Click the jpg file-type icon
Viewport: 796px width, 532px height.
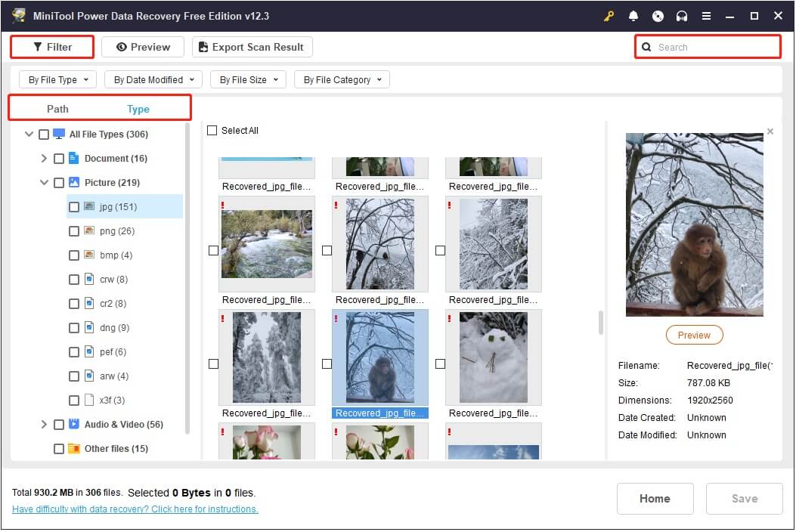[x=89, y=206]
